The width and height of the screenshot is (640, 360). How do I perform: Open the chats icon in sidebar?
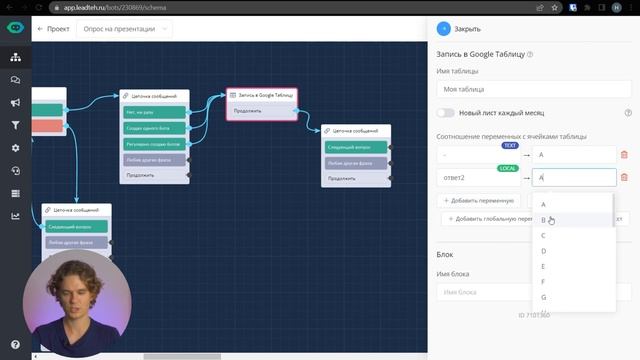point(16,80)
